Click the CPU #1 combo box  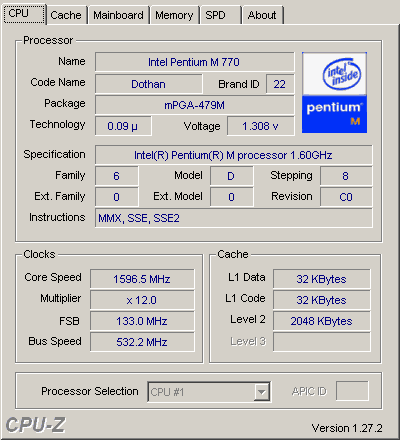coord(209,392)
